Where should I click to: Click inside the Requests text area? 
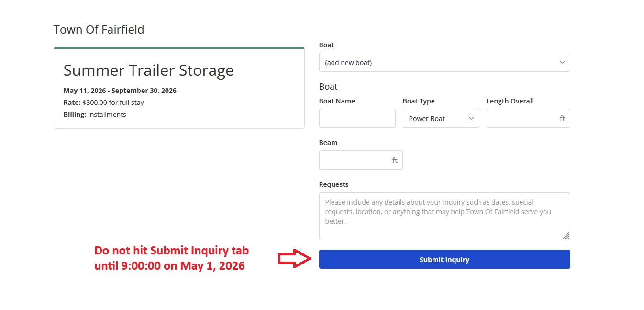coord(444,216)
